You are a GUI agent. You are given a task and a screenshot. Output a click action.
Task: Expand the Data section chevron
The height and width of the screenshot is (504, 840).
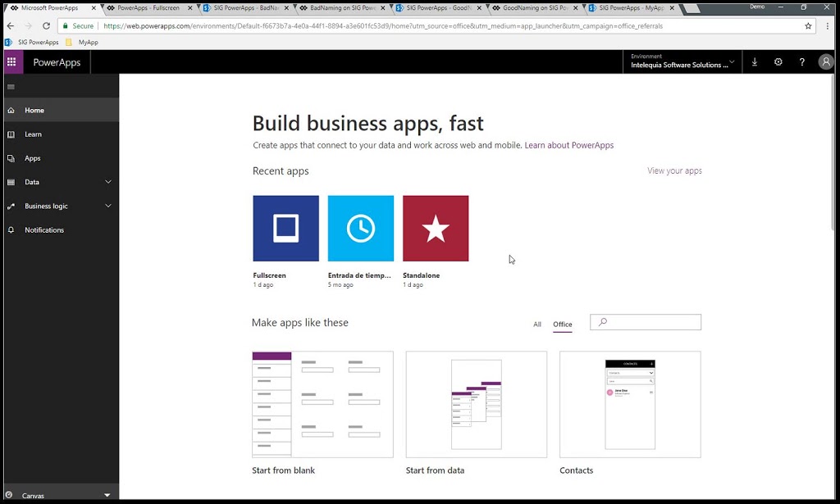coord(108,182)
